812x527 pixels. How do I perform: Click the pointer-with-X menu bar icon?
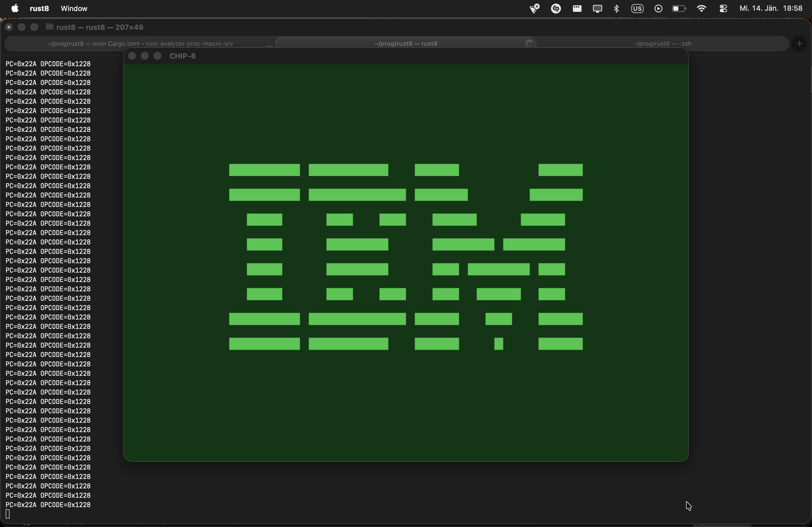click(534, 8)
